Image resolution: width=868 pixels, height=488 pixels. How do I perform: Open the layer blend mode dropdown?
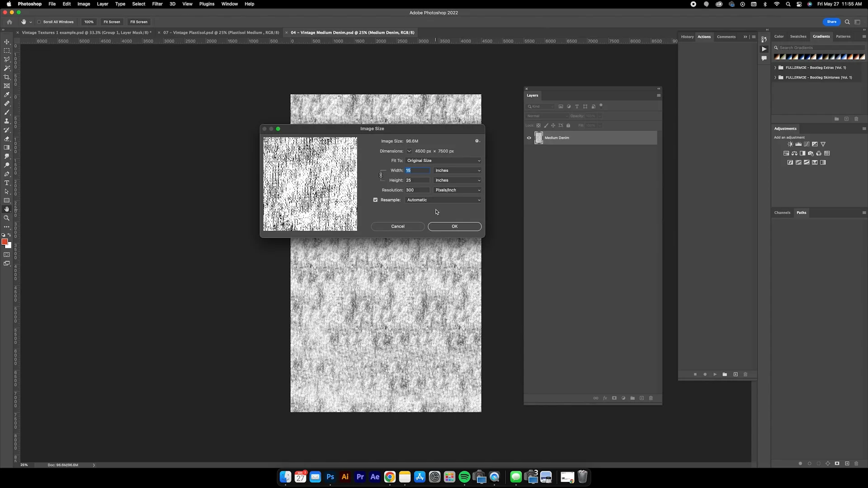[x=547, y=116]
